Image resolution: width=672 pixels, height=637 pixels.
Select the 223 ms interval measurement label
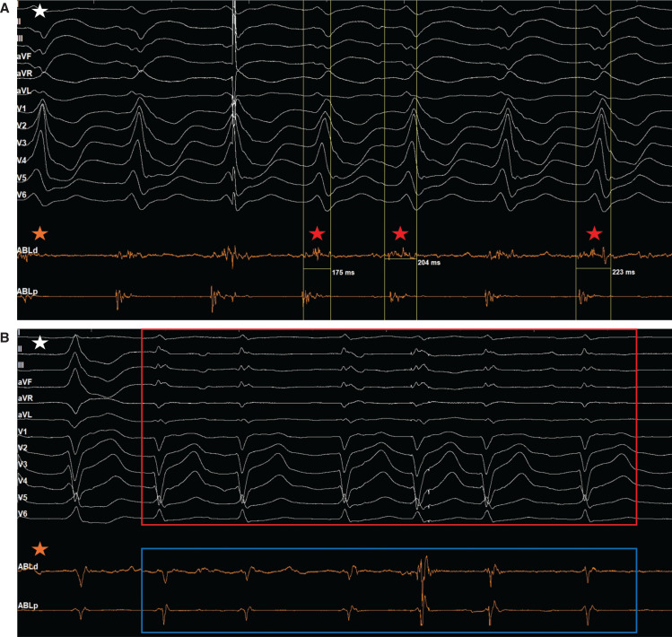[x=624, y=272]
